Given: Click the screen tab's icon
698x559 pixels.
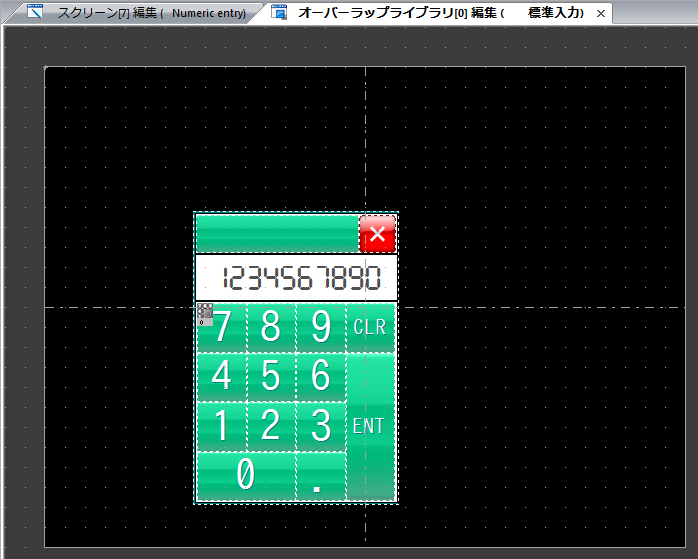Looking at the screenshot, I should pos(37,13).
